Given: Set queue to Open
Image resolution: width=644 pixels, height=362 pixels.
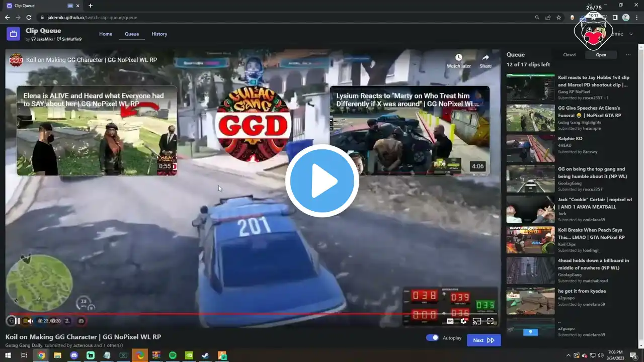Looking at the screenshot, I should click(601, 55).
